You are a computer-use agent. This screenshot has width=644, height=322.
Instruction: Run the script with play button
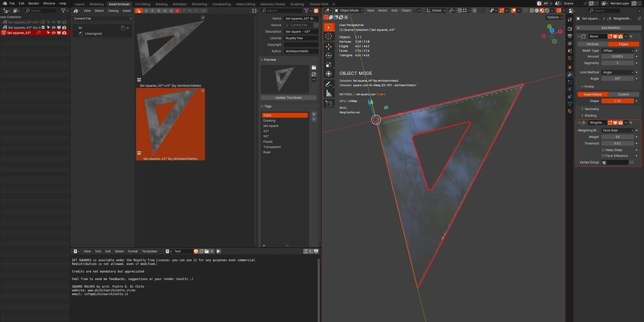(219, 251)
